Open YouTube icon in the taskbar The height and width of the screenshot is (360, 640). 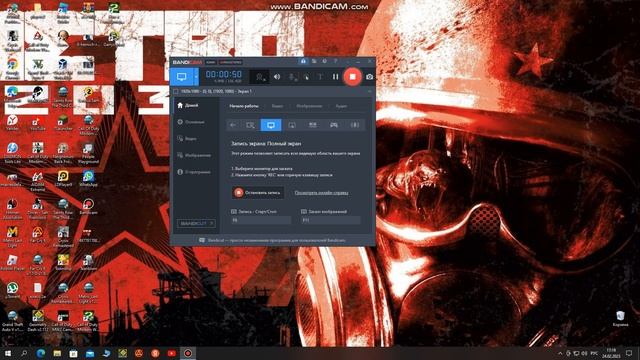pos(171,353)
